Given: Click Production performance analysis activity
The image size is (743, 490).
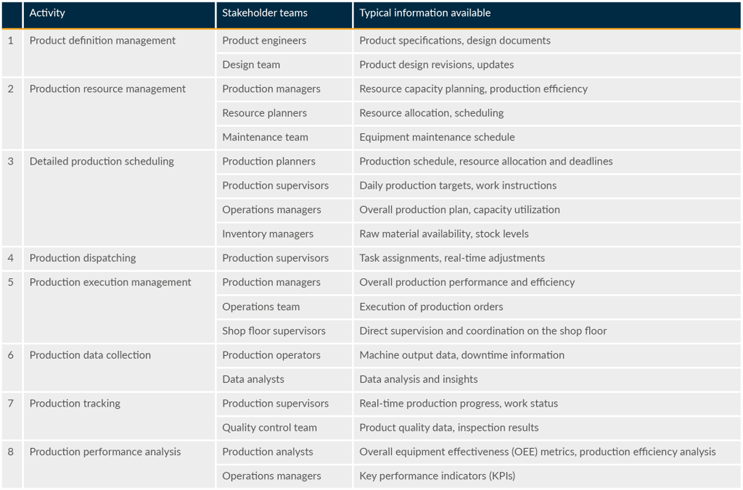Looking at the screenshot, I should 105,452.
